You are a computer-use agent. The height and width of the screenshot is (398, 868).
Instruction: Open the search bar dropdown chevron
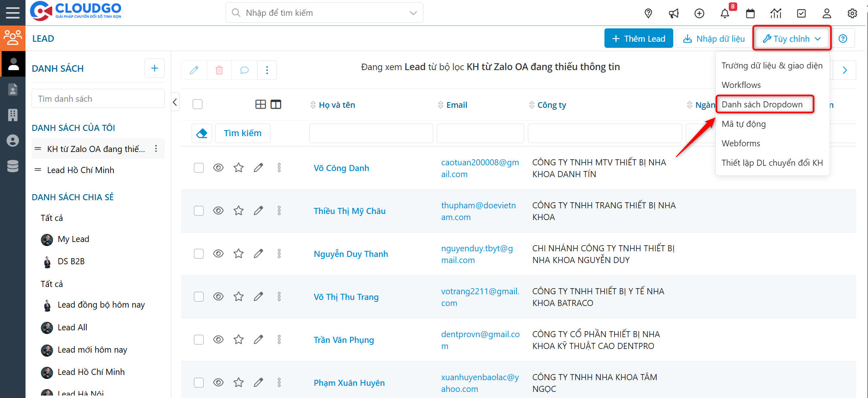[x=413, y=13]
